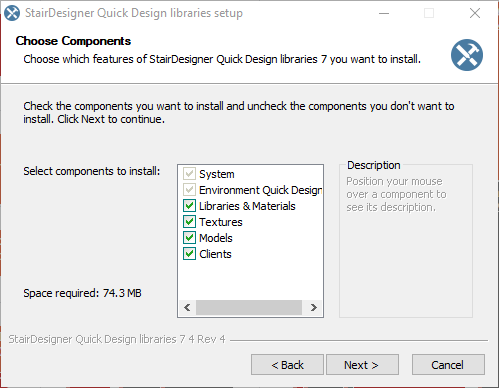This screenshot has height=388, width=499.
Task: Uncheck the Textures component checkbox
Action: 189,222
